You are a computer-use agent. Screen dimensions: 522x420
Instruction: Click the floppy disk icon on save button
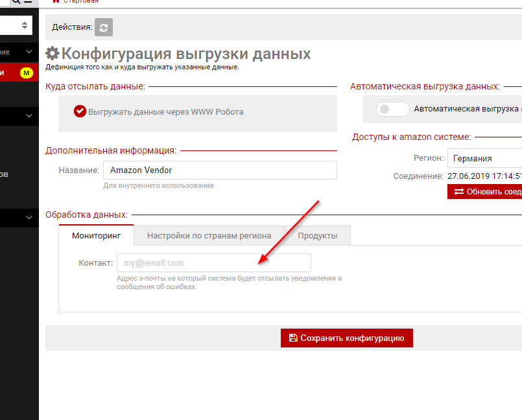coord(293,338)
